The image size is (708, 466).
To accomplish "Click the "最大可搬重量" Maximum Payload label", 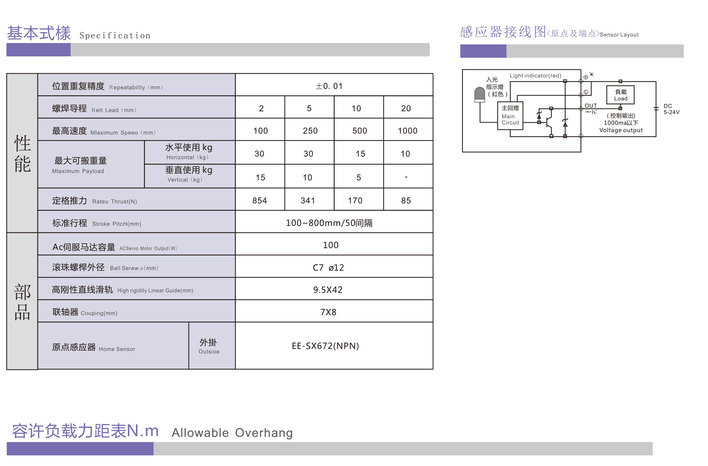I will click(79, 164).
